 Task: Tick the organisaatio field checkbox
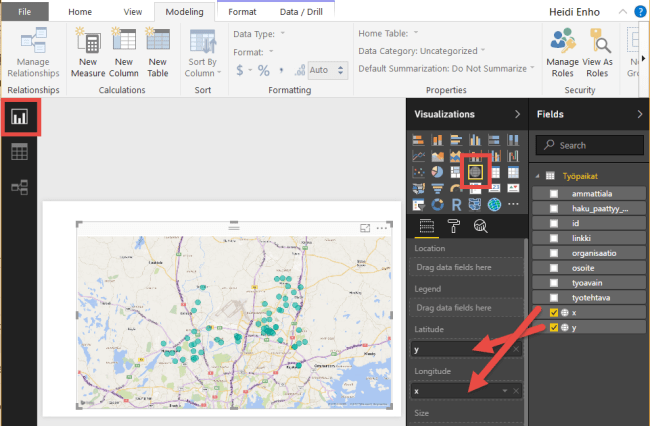coord(553,253)
